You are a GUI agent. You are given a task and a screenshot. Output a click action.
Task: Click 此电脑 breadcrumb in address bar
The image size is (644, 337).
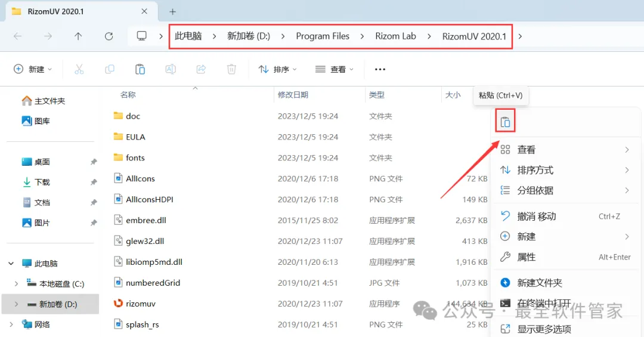click(x=188, y=36)
